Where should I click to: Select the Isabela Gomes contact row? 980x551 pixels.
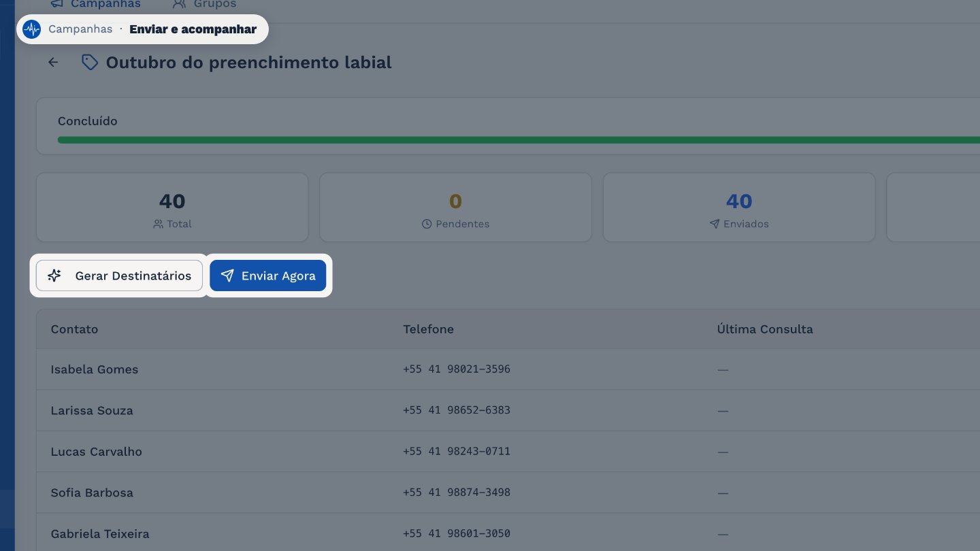(x=508, y=369)
